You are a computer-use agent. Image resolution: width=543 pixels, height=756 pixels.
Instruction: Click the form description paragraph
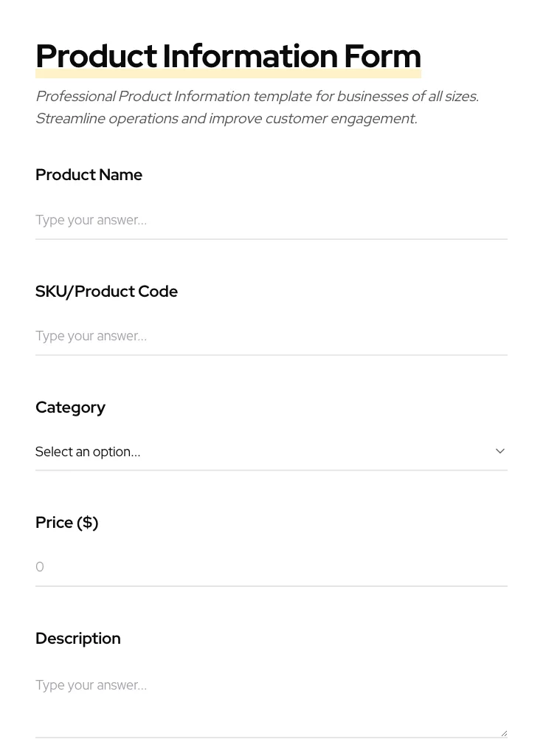257,107
